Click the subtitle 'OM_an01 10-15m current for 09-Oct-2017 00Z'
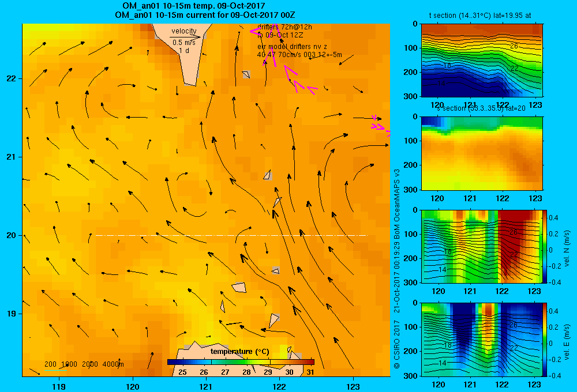The height and width of the screenshot is (392, 577). (205, 15)
